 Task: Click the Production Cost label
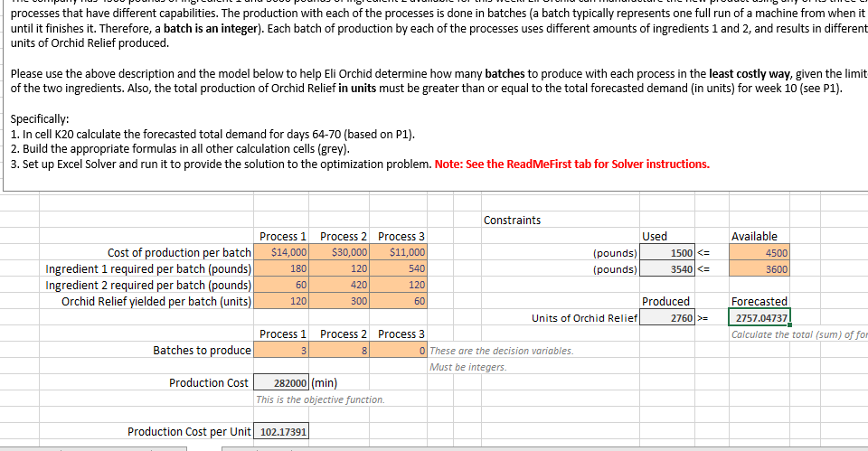tap(209, 383)
